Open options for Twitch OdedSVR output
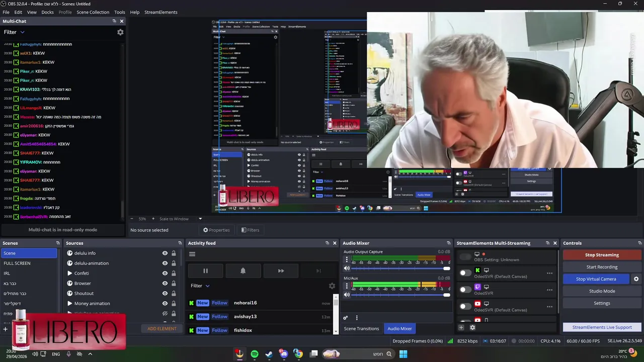This screenshot has width=644, height=362. click(549, 290)
